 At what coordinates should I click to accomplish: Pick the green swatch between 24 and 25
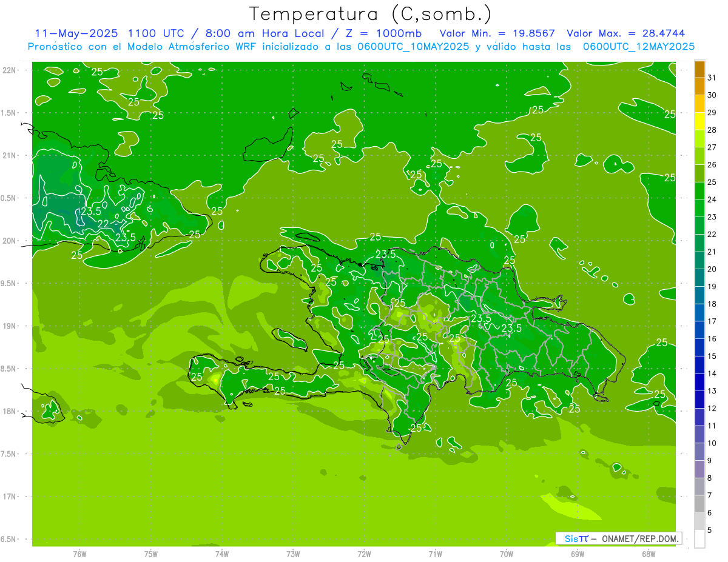(x=699, y=190)
